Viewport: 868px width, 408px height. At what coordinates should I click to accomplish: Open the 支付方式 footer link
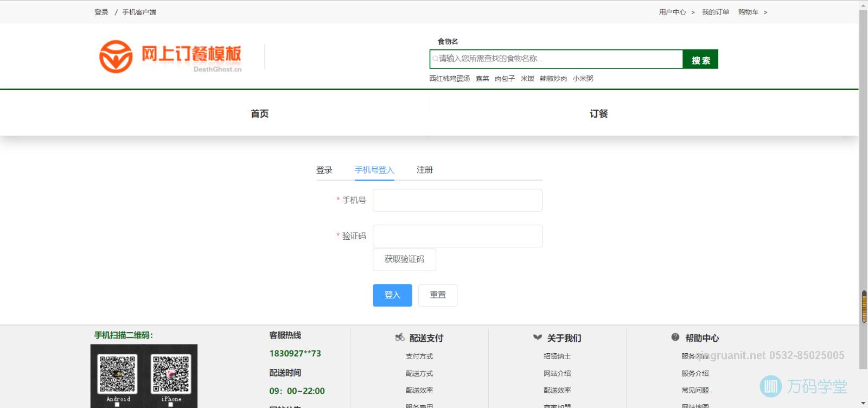click(x=419, y=356)
